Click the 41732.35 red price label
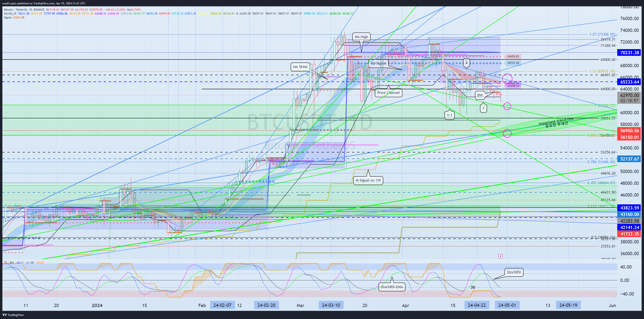This screenshot has height=319, width=644. coord(629,234)
